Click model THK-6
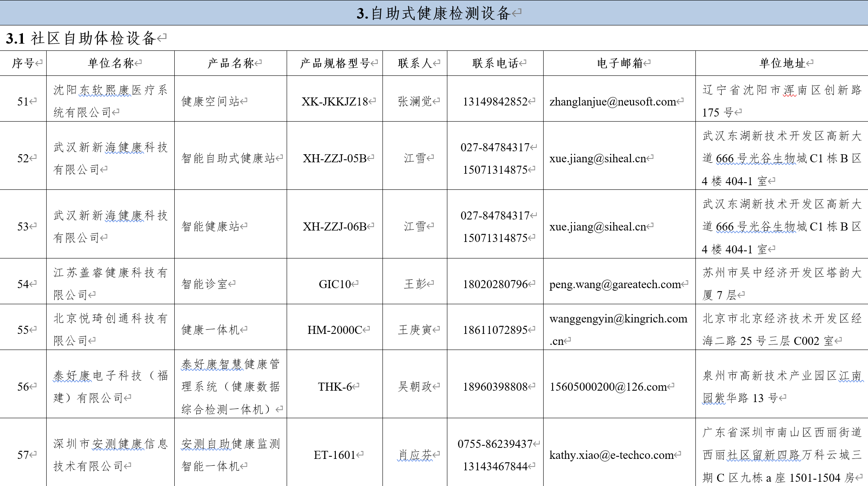The image size is (868, 486). tap(335, 387)
